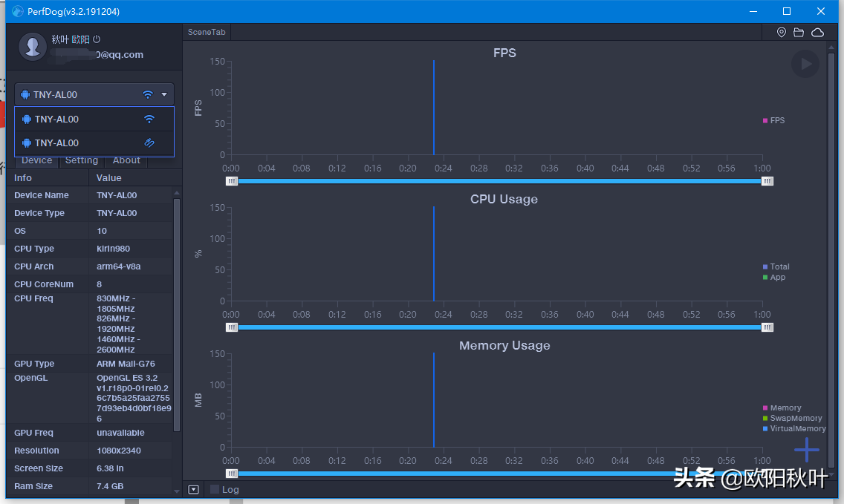Select the CPU Arch value arm64-v8a
Image resolution: width=844 pixels, height=504 pixels.
118,266
